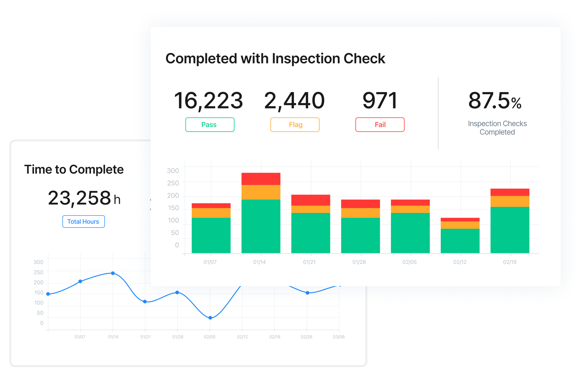Click the lowest line chart point at 02/05
The width and height of the screenshot is (588, 377).
pyautogui.click(x=210, y=318)
